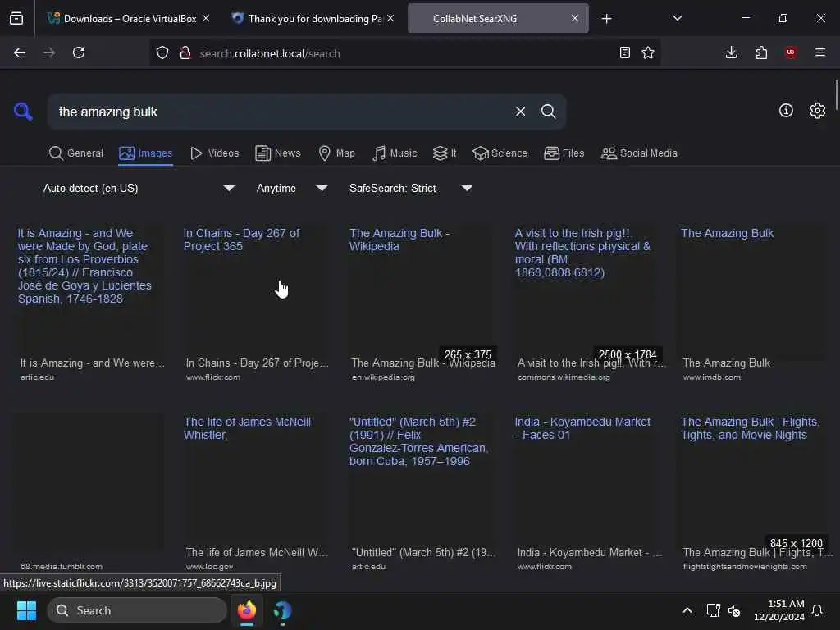Toggle reader view icon
Screen dimensions: 840x630
[624, 53]
